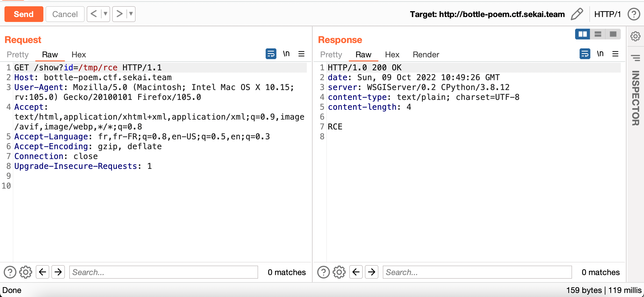Viewport: 644px width, 297px height.
Task: Go to next request in history
Action: pyautogui.click(x=119, y=14)
